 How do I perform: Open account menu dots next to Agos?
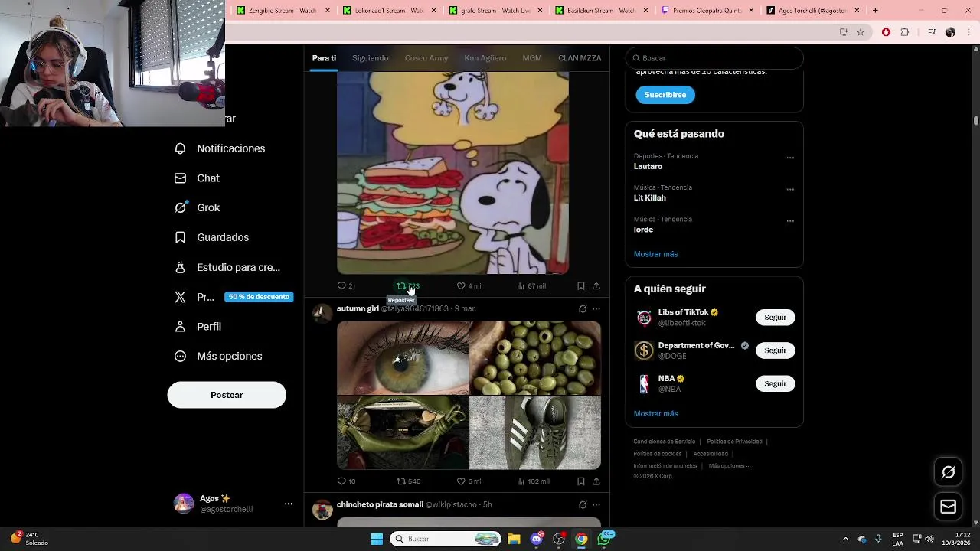click(x=289, y=504)
